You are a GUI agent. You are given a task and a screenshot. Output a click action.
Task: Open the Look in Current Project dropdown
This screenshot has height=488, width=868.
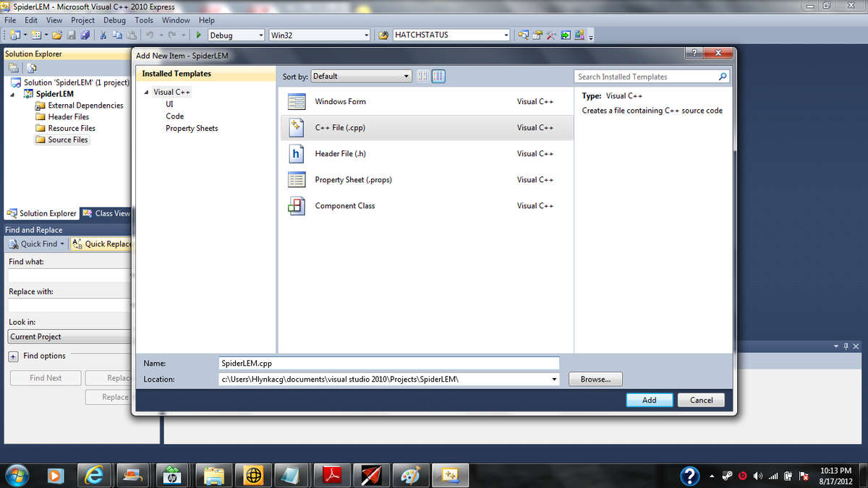click(x=69, y=337)
